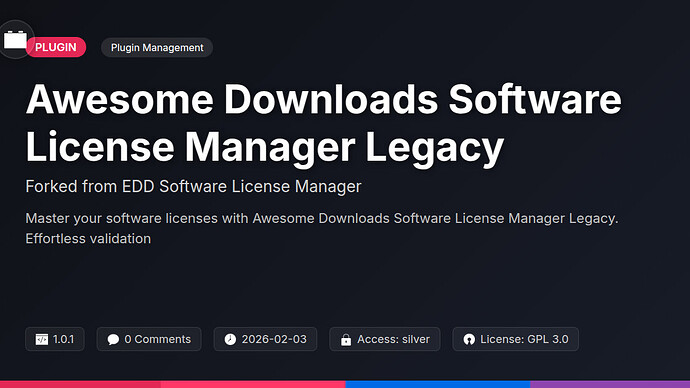This screenshot has height=388, width=690.
Task: Open the 0 Comments link
Action: (149, 339)
